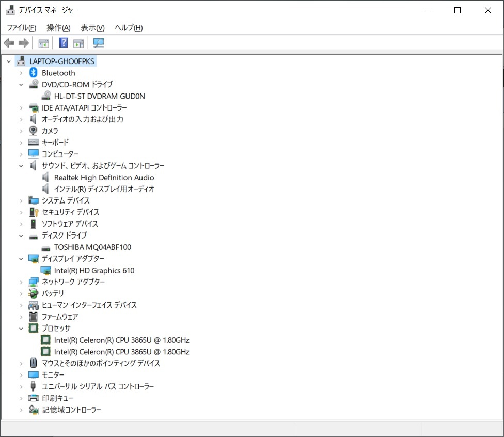Click the バッテリ battery icon
Image resolution: width=504 pixels, height=437 pixels.
(33, 293)
